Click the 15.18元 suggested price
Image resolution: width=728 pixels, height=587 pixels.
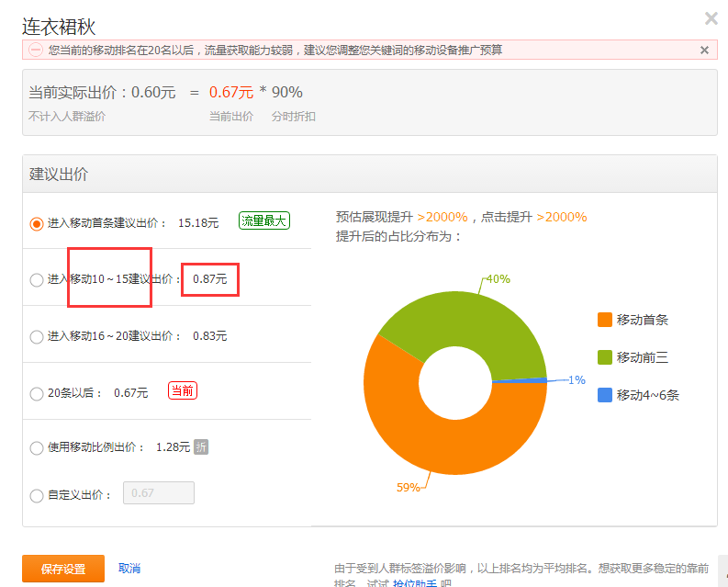click(198, 223)
